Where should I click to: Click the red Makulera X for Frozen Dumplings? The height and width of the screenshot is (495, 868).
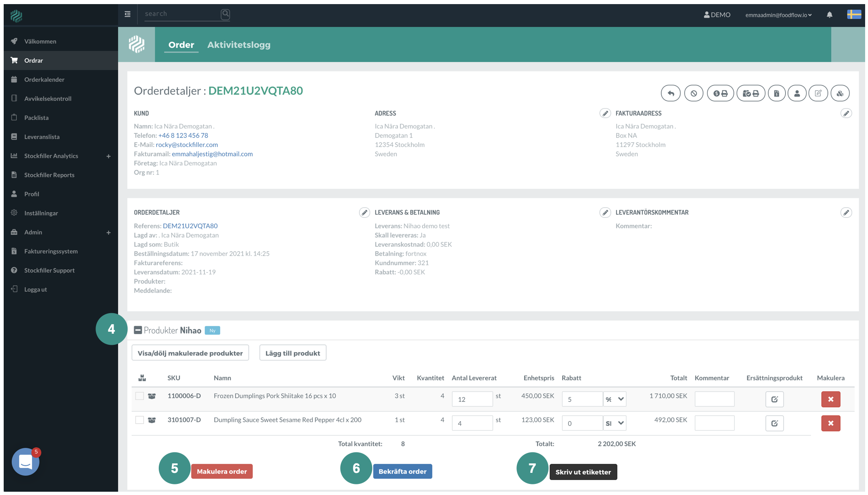tap(831, 399)
